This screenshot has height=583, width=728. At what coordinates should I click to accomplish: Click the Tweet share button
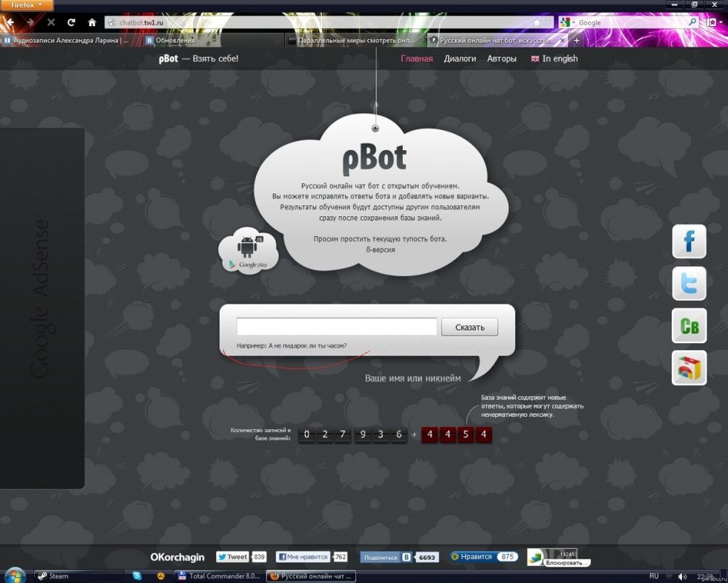click(232, 557)
